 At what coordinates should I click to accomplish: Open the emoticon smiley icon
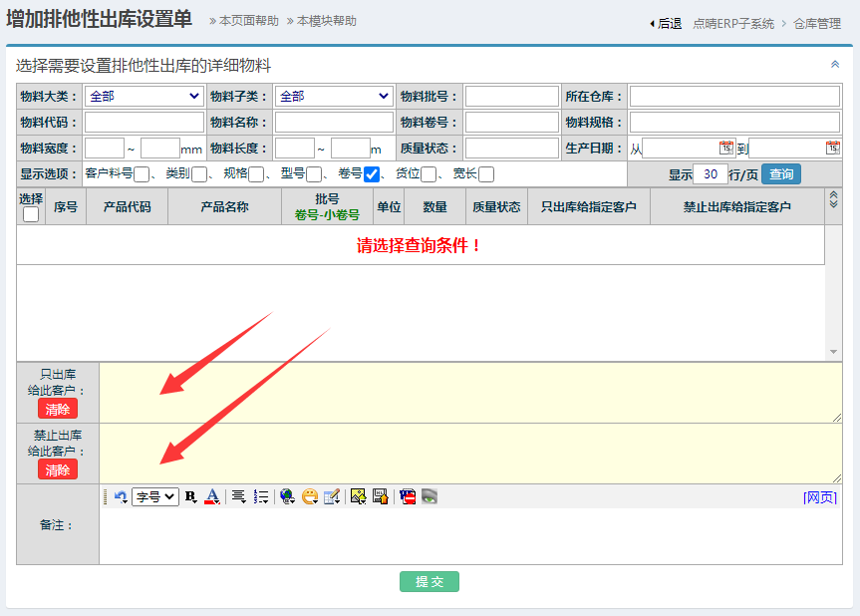click(x=310, y=496)
